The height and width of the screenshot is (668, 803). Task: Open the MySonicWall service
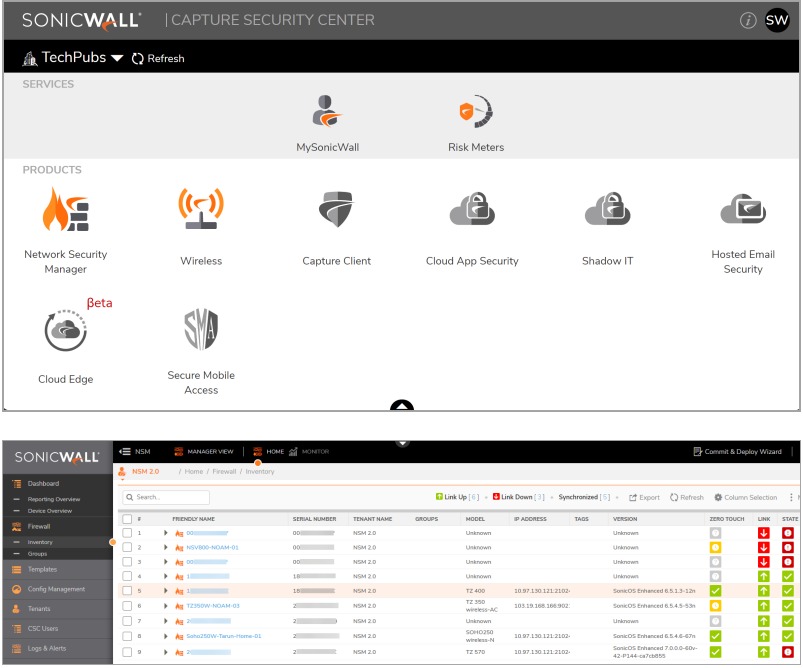click(x=327, y=123)
